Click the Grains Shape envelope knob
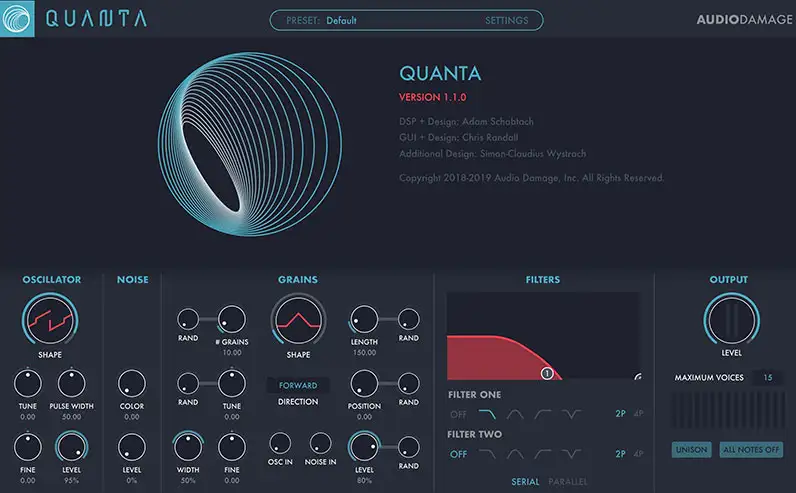 (298, 320)
